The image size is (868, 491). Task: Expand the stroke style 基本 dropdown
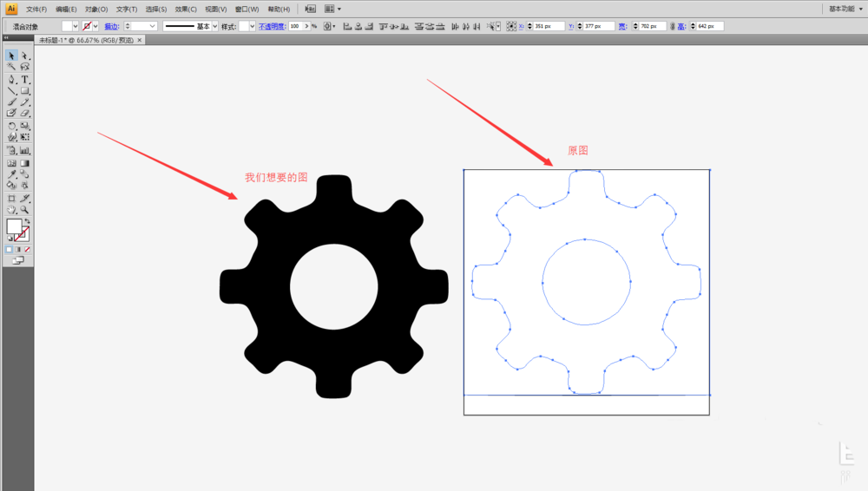pos(216,27)
